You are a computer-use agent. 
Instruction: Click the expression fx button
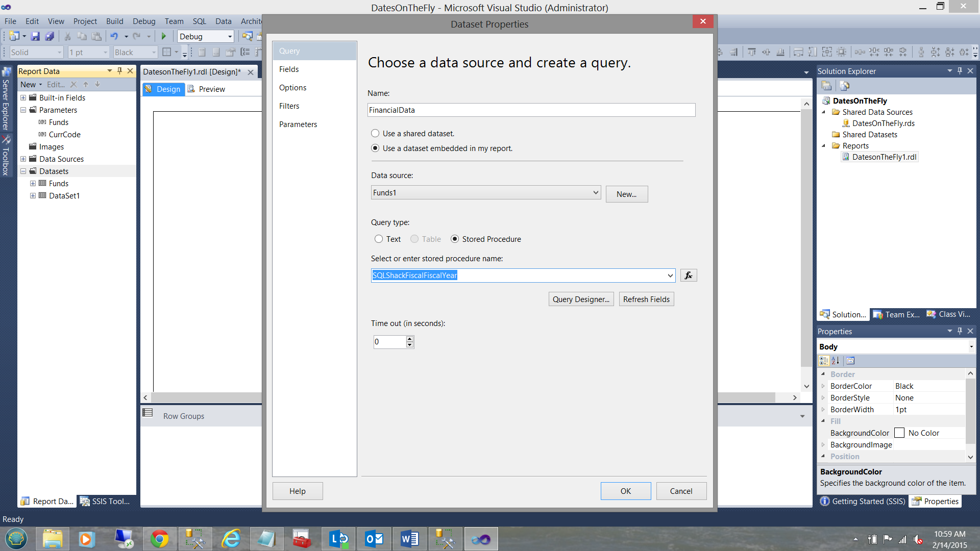pos(689,275)
